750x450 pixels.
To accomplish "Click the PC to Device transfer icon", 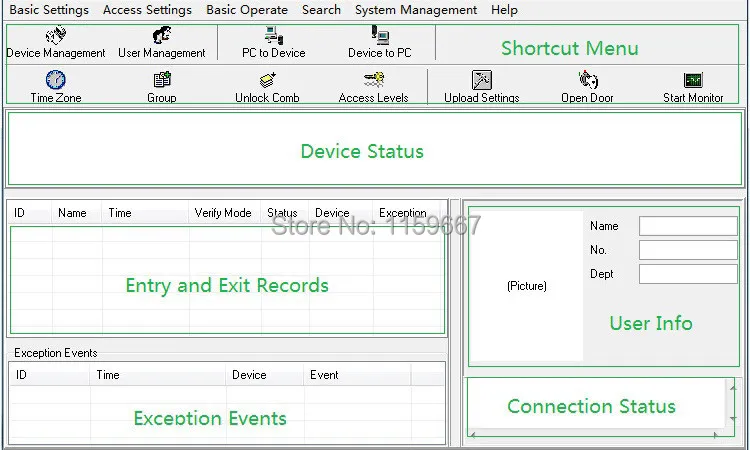I will pos(274,35).
